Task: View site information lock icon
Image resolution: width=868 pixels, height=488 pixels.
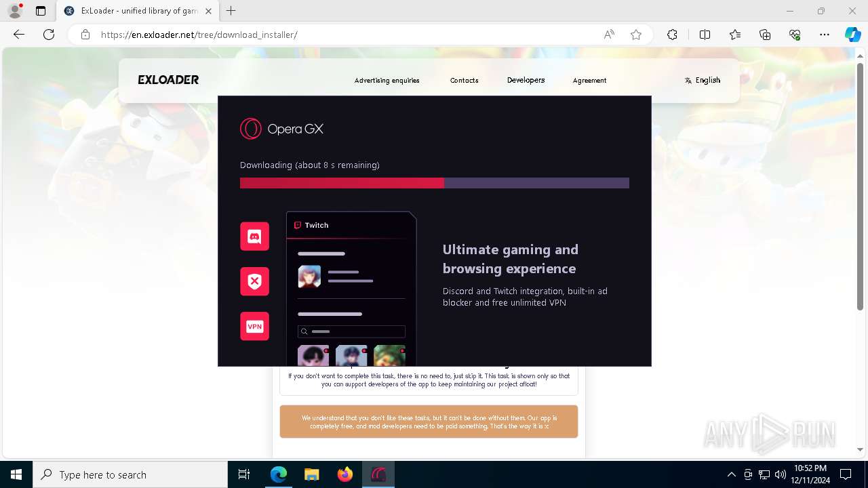Action: pos(85,35)
